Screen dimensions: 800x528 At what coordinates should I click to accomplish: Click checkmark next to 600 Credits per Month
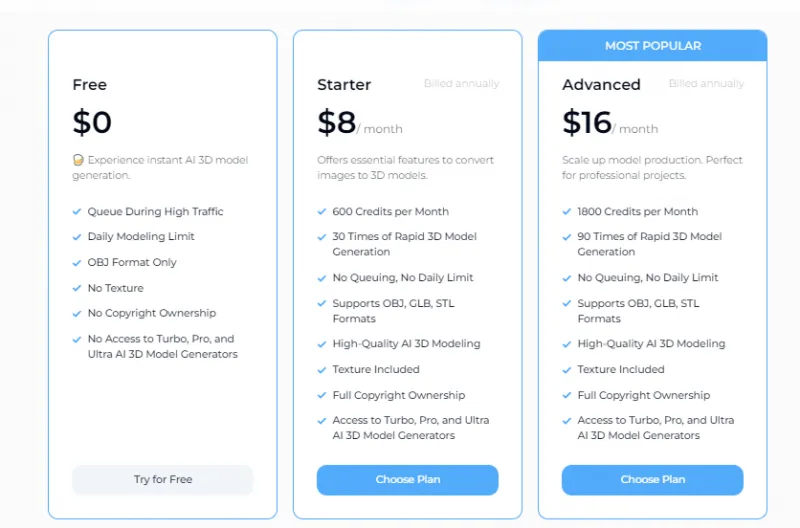click(x=322, y=212)
